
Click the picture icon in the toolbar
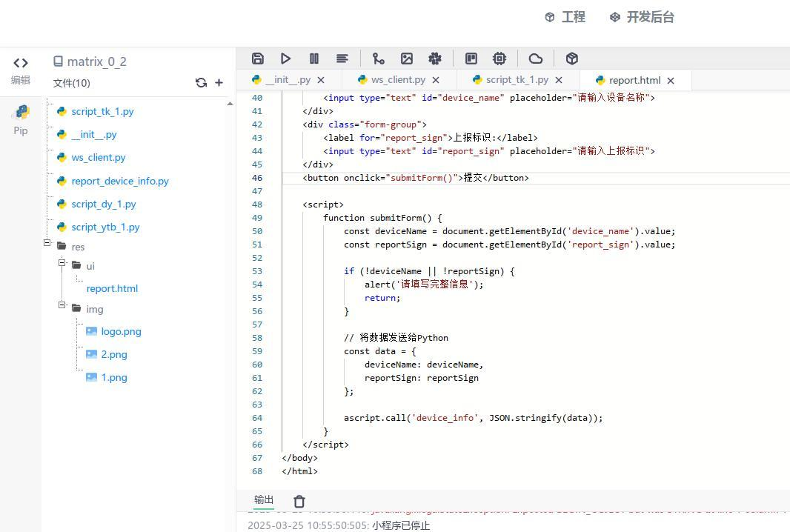(x=407, y=59)
